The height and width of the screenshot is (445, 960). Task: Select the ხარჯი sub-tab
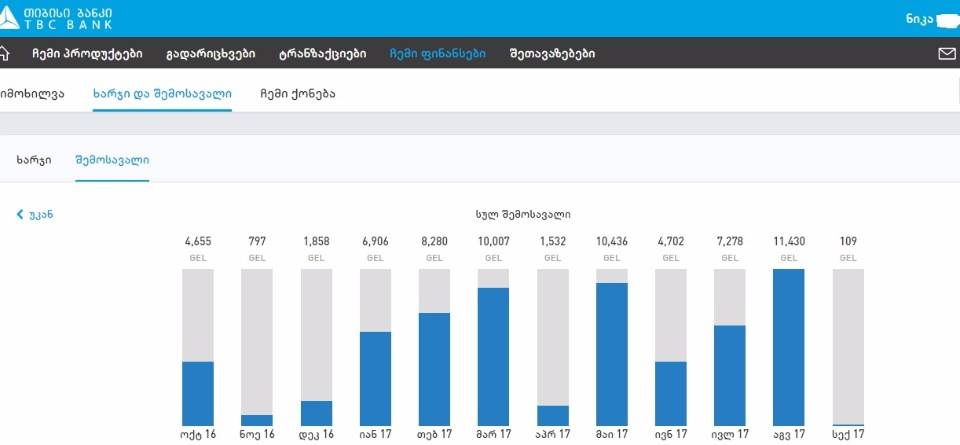point(34,160)
